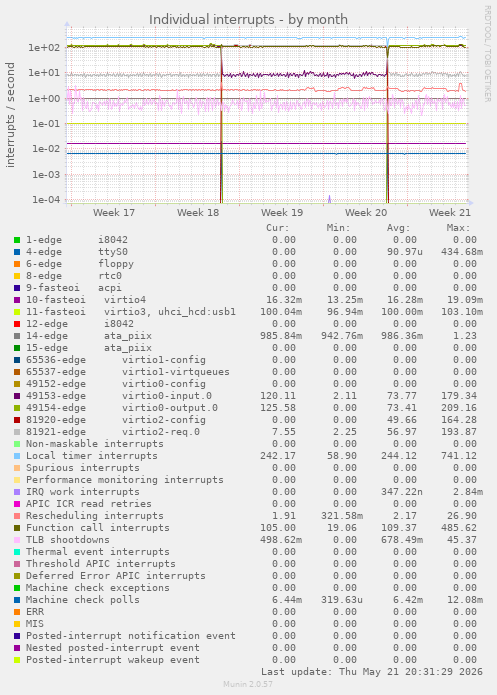Click the blue 4-edge ttyS0 legend swatch
The height and width of the screenshot is (695, 497).
click(x=17, y=252)
